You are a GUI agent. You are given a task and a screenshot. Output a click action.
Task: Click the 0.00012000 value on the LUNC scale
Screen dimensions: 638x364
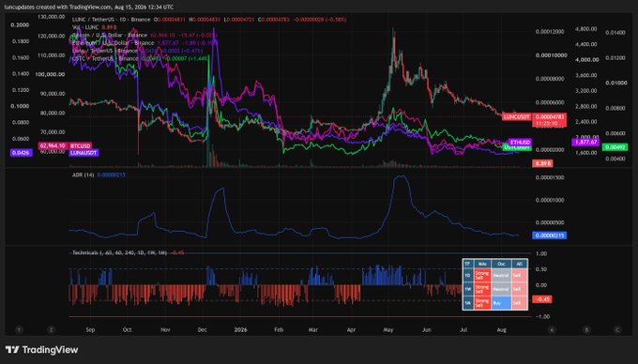550,32
